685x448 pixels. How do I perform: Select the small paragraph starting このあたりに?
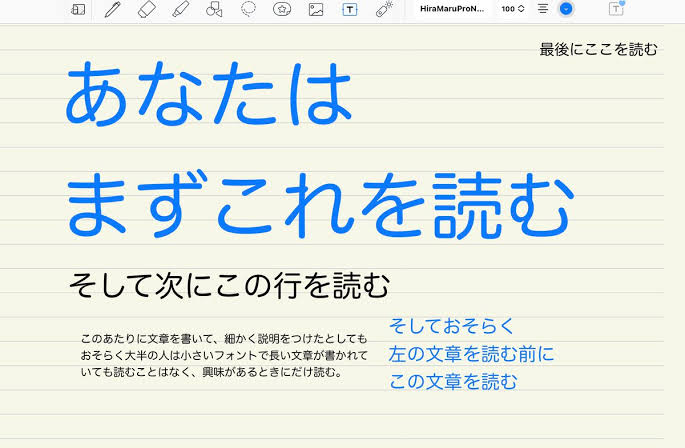coord(224,355)
